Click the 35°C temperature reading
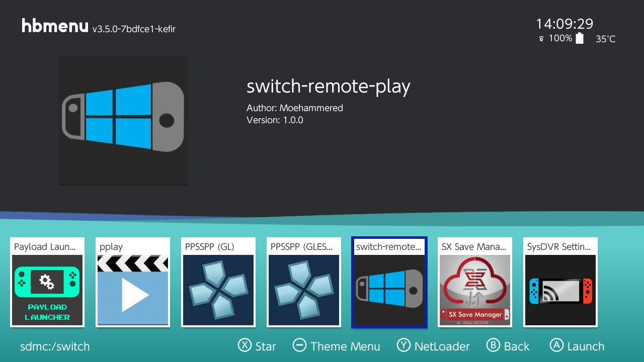644x362 pixels. pyautogui.click(x=606, y=39)
